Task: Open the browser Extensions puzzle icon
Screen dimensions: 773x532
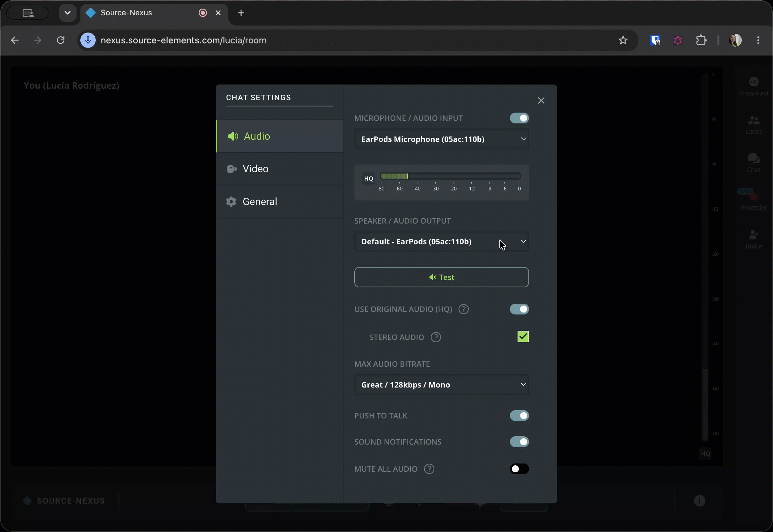Action: point(701,40)
